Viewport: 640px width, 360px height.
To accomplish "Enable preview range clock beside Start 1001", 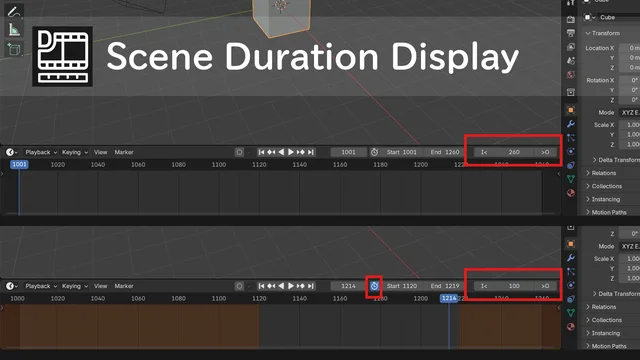I will point(374,152).
